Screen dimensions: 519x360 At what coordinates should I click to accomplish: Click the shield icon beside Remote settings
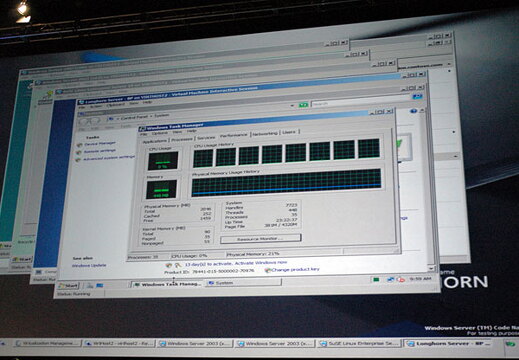coord(79,152)
